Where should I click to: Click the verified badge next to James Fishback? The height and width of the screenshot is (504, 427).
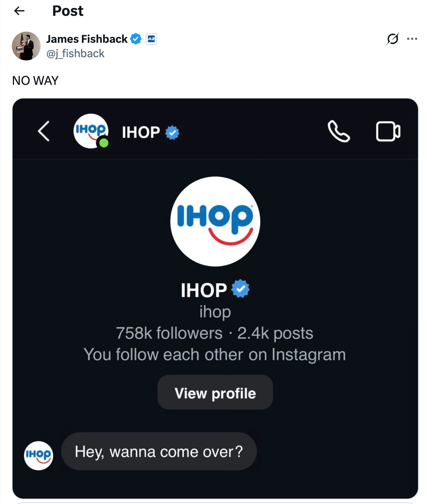[x=136, y=39]
